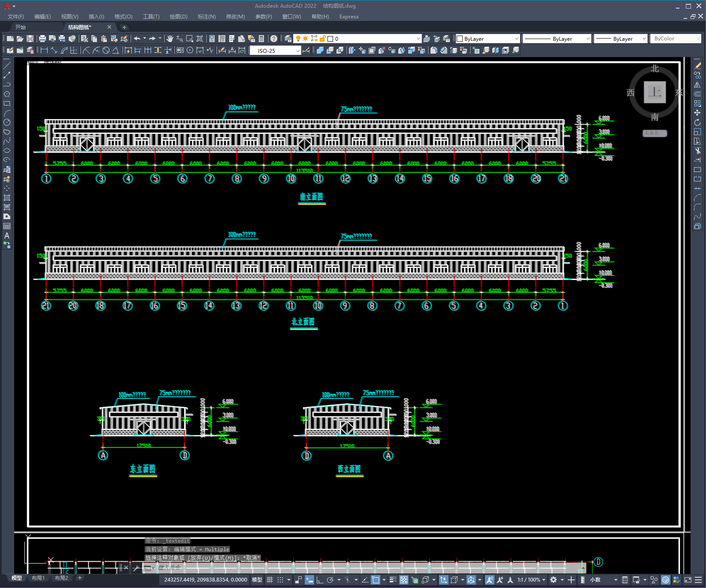
Task: Click the 模型 button in the status bar
Action: coord(257,580)
